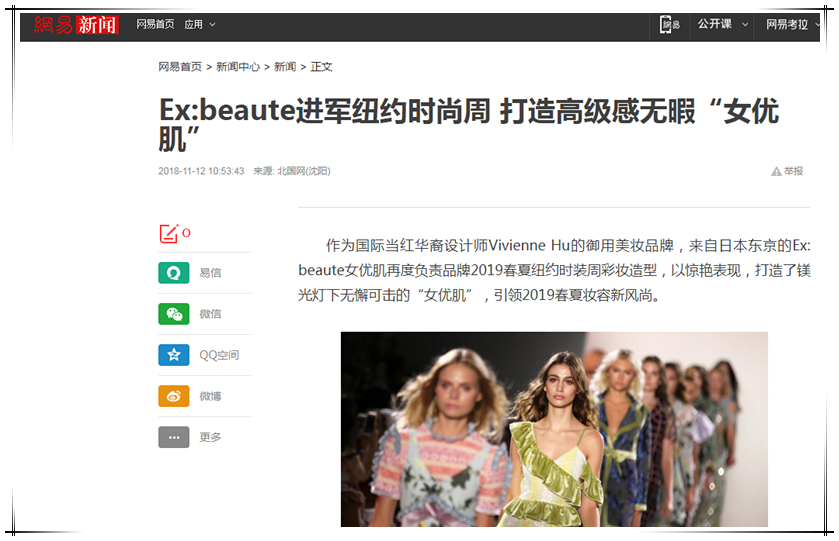Viewport: 839px width, 541px height.
Task: Open the comment edit icon
Action: [x=169, y=234]
